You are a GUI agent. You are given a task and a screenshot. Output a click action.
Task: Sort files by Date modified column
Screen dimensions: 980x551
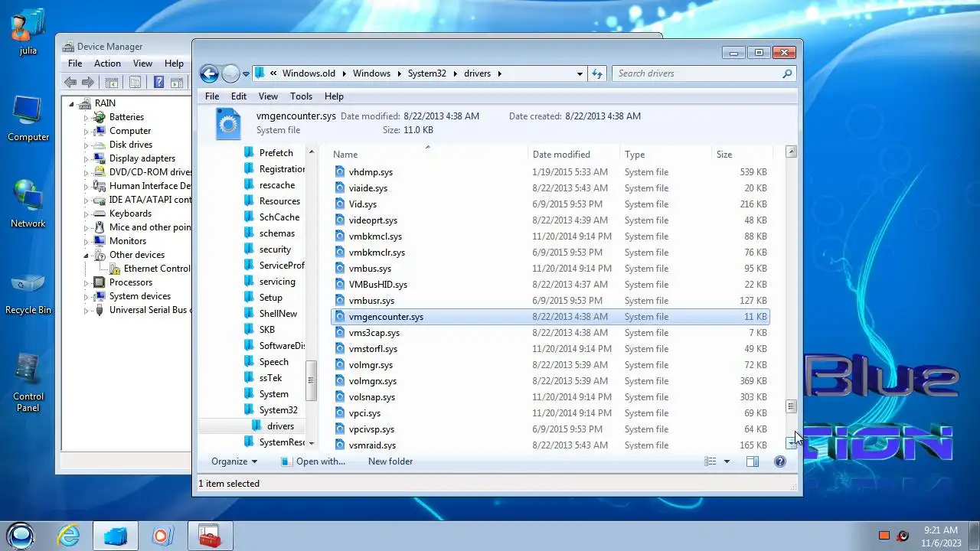click(573, 155)
